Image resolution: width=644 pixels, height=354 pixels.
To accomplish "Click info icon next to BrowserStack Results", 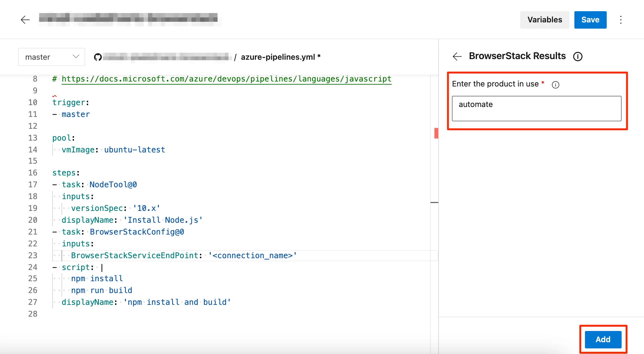I will (x=577, y=57).
